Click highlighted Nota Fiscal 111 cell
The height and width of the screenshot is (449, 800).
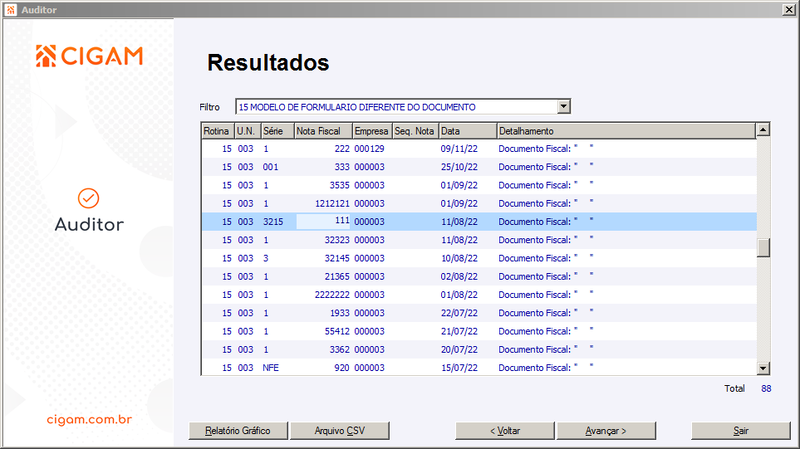pyautogui.click(x=323, y=221)
